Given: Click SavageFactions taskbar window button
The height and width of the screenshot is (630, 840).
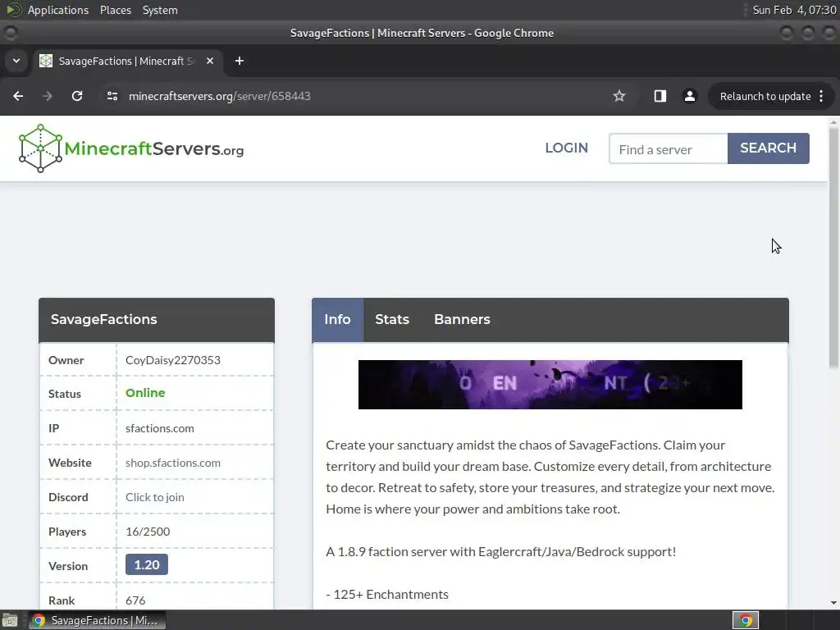Looking at the screenshot, I should (x=97, y=620).
